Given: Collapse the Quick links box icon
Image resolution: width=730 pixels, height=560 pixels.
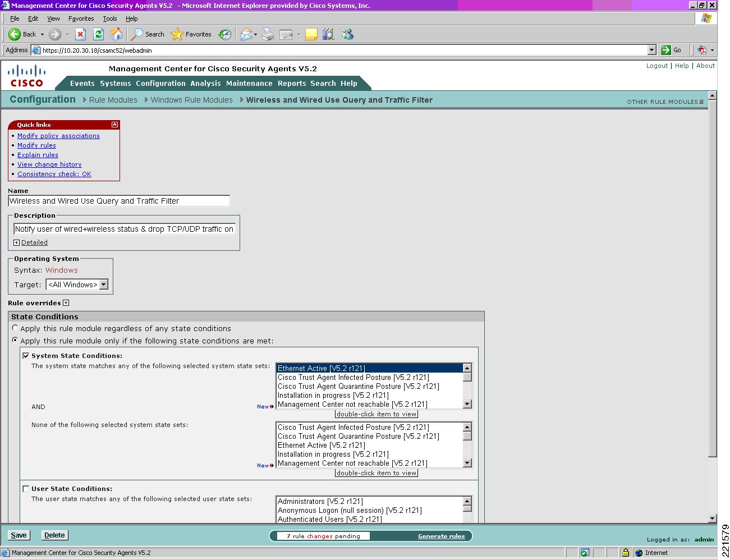Looking at the screenshot, I should pyautogui.click(x=114, y=125).
